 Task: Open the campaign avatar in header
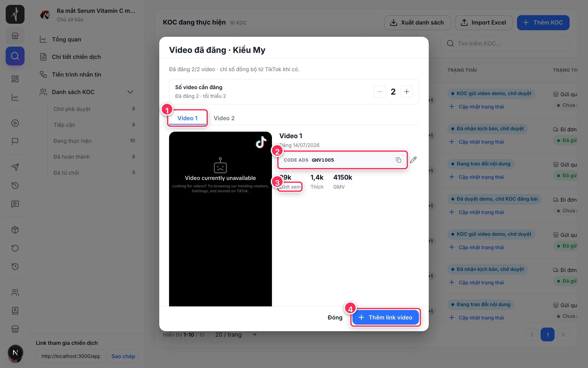coord(45,14)
